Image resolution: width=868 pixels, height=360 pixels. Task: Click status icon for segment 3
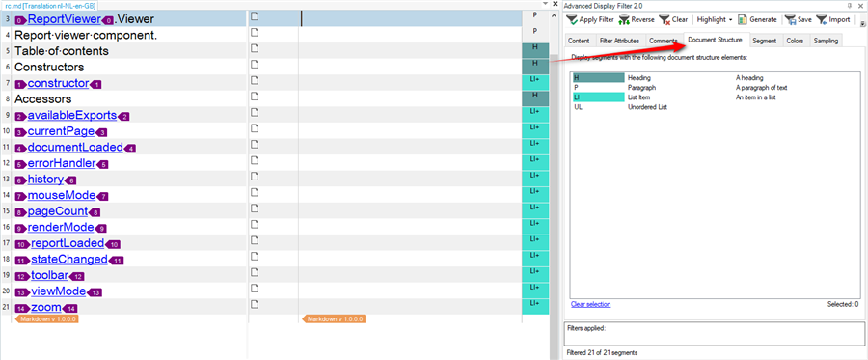pos(255,16)
